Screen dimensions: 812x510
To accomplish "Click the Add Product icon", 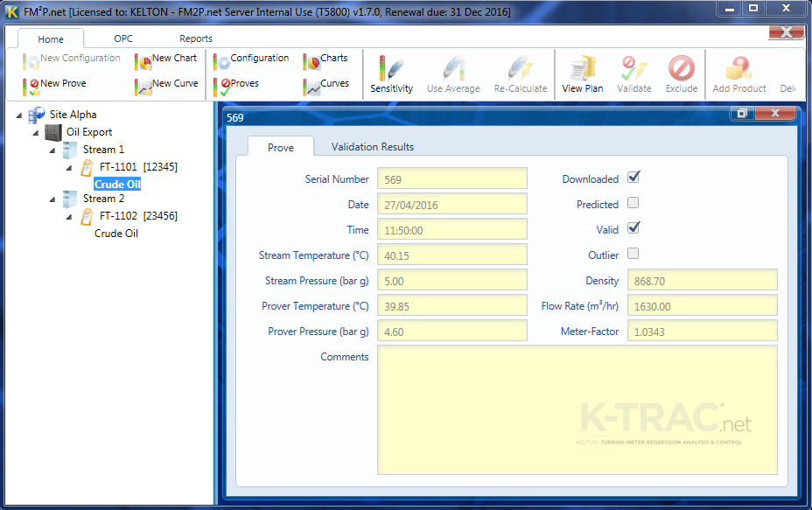I will (x=739, y=68).
